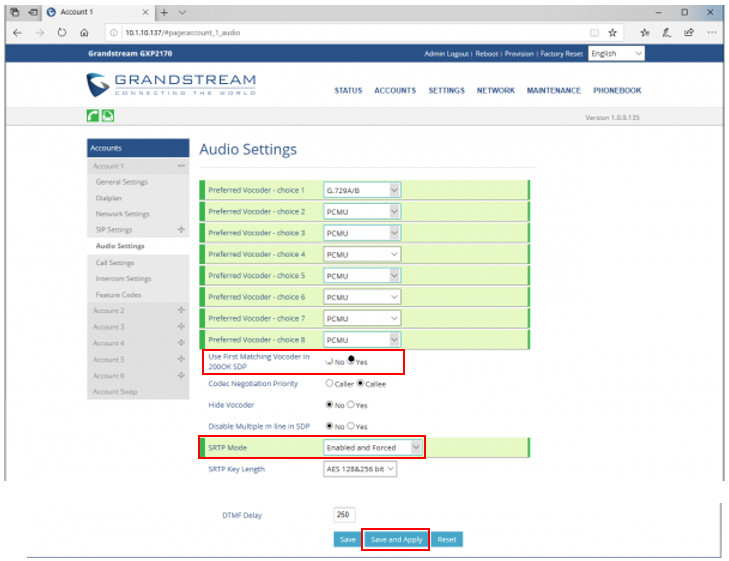Open Preferred Vocoder choice 1 dropdown
Screen dimensions: 729x561
362,190
